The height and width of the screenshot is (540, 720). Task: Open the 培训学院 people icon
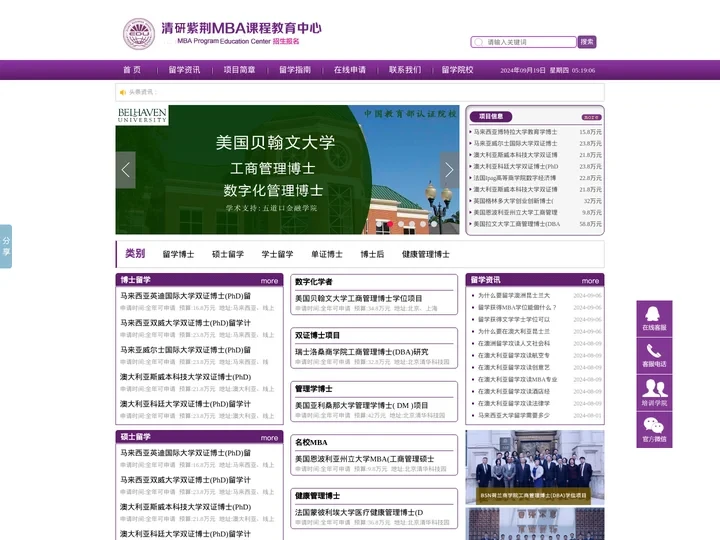pyautogui.click(x=654, y=393)
